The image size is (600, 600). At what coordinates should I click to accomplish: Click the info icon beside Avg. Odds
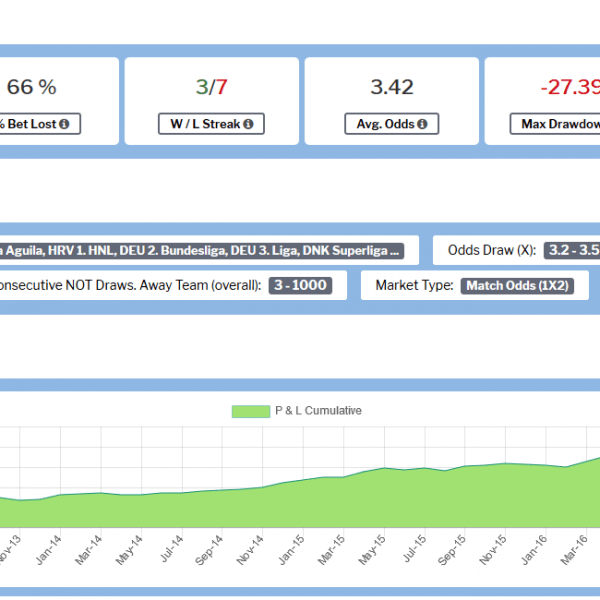coord(422,124)
